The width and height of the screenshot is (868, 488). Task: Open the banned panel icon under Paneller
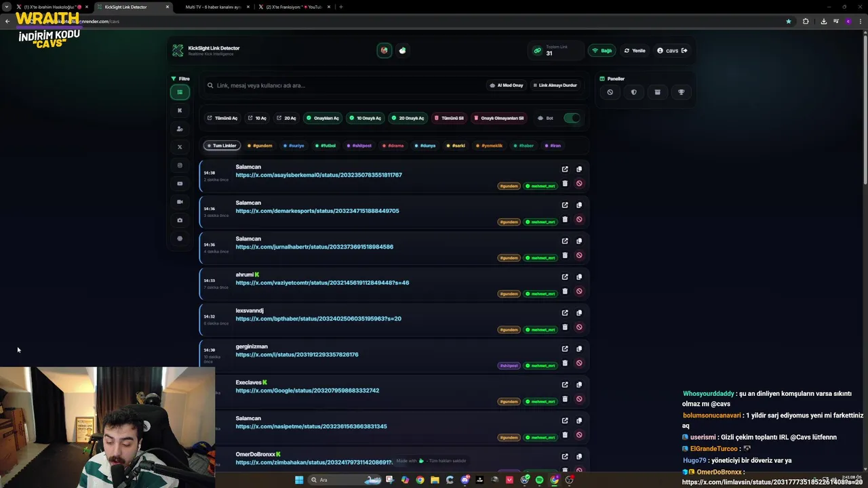(x=610, y=92)
